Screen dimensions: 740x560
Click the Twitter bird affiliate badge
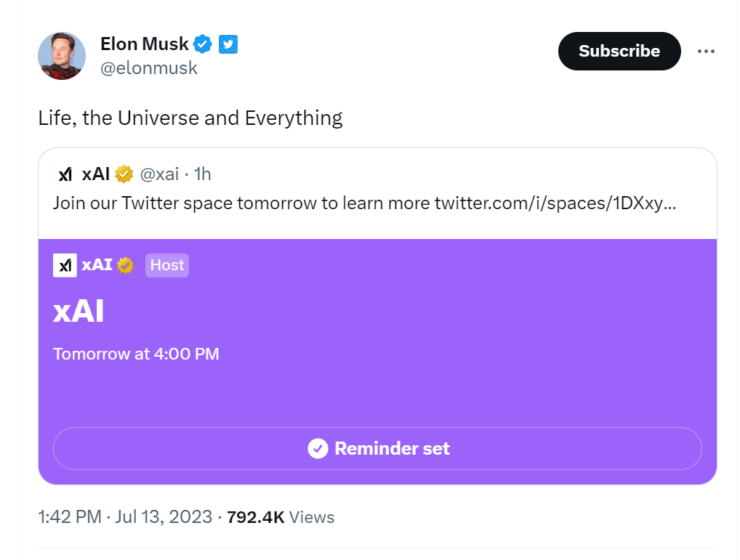[x=228, y=44]
